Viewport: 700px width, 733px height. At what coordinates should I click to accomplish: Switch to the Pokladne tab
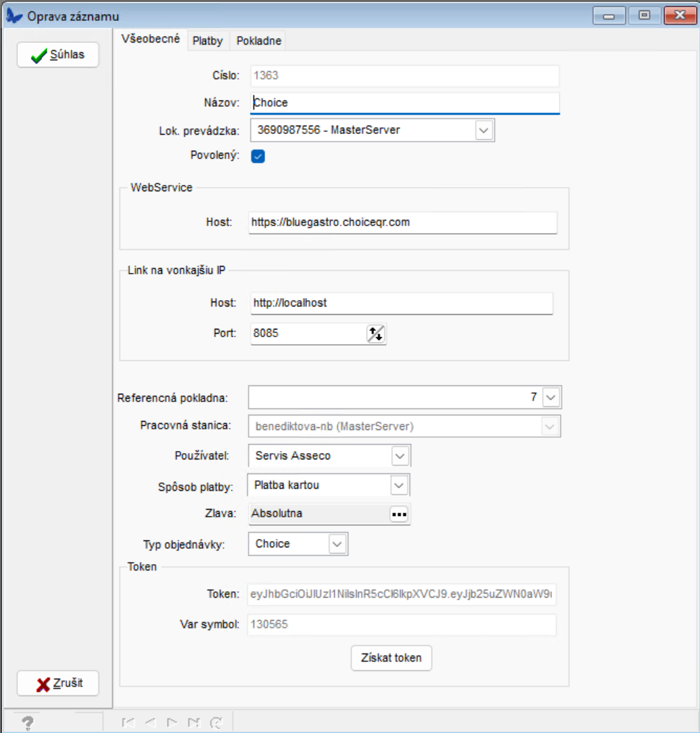pyautogui.click(x=259, y=40)
